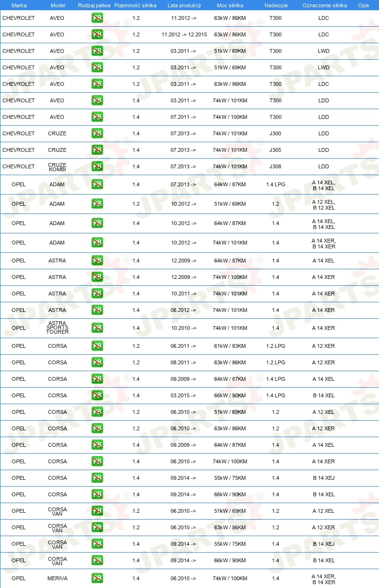
Task: Click engine code in the Meriva row
Action: [324, 579]
